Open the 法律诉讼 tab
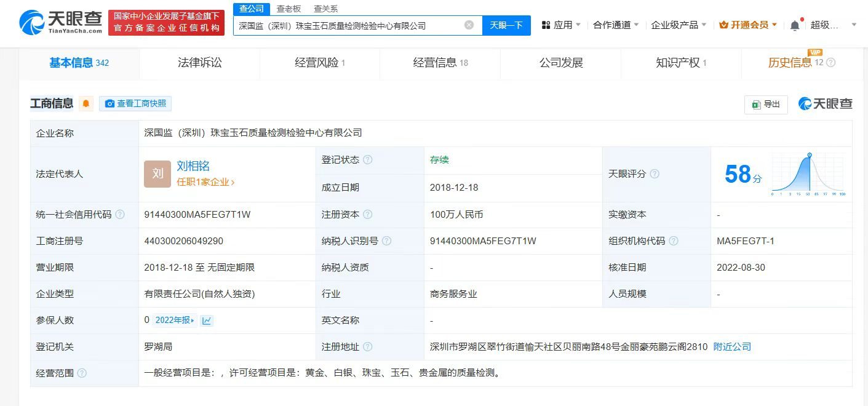868x406 pixels. coord(199,62)
